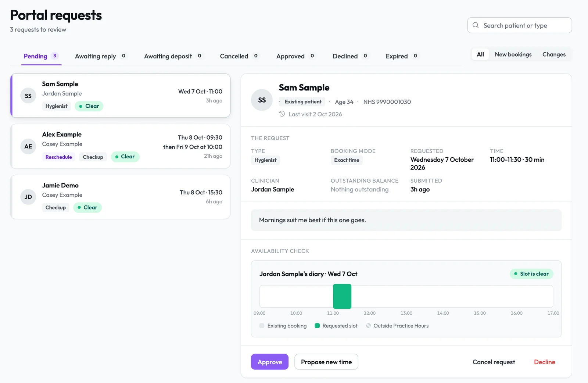Viewport: 588px width, 383px height.
Task: Select the Sam Sample request card
Action: coord(121,96)
